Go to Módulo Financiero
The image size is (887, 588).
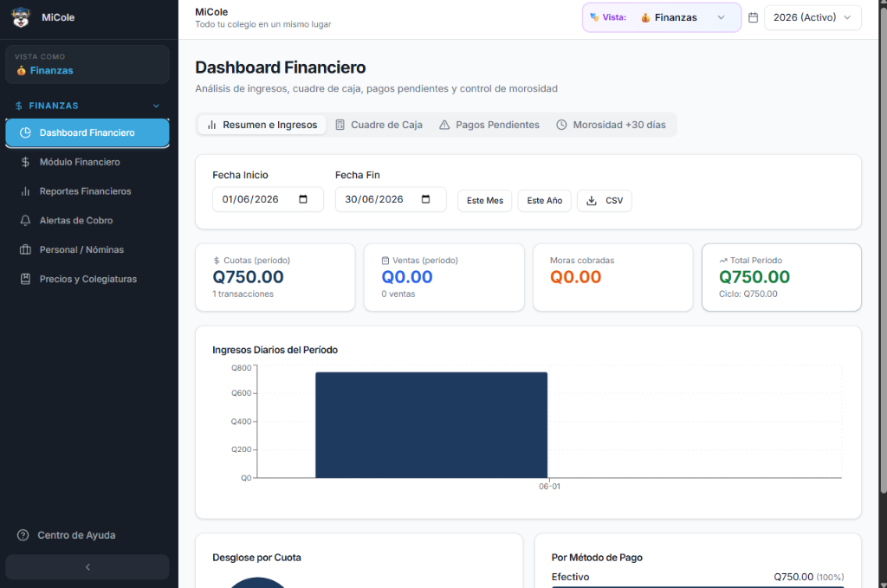point(87,162)
